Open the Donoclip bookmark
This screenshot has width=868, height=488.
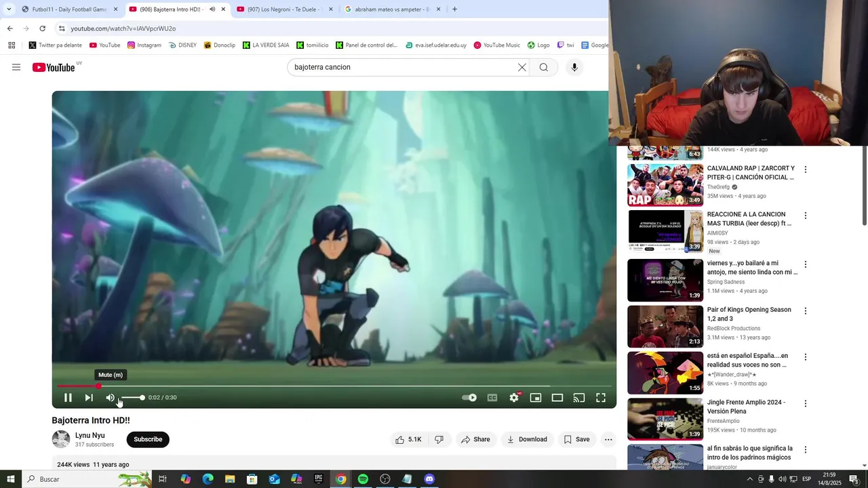pos(220,45)
